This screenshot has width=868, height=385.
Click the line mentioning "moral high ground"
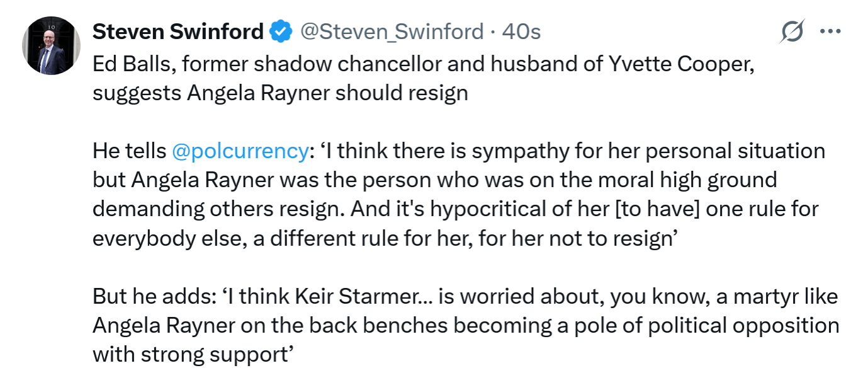pos(434,180)
